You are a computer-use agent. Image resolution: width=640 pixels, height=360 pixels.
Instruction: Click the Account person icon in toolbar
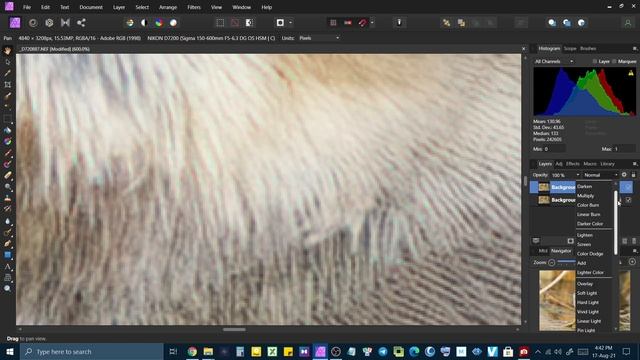coord(628,23)
